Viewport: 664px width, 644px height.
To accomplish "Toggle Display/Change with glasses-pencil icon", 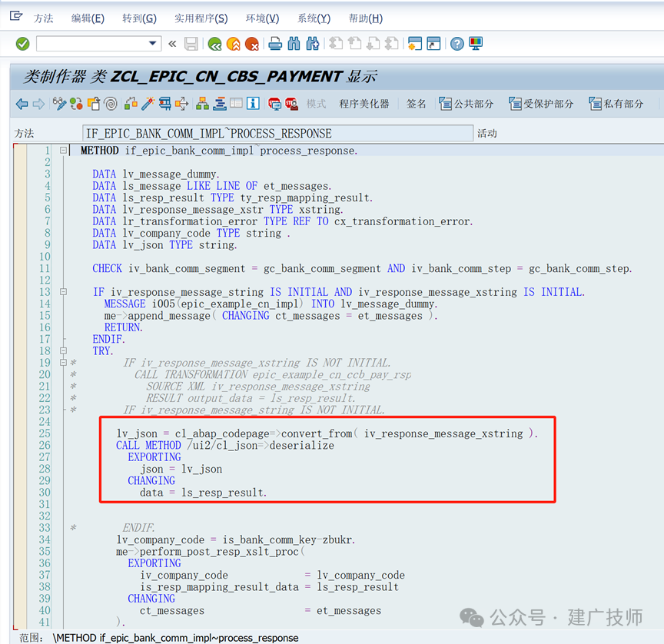I will pyautogui.click(x=59, y=103).
